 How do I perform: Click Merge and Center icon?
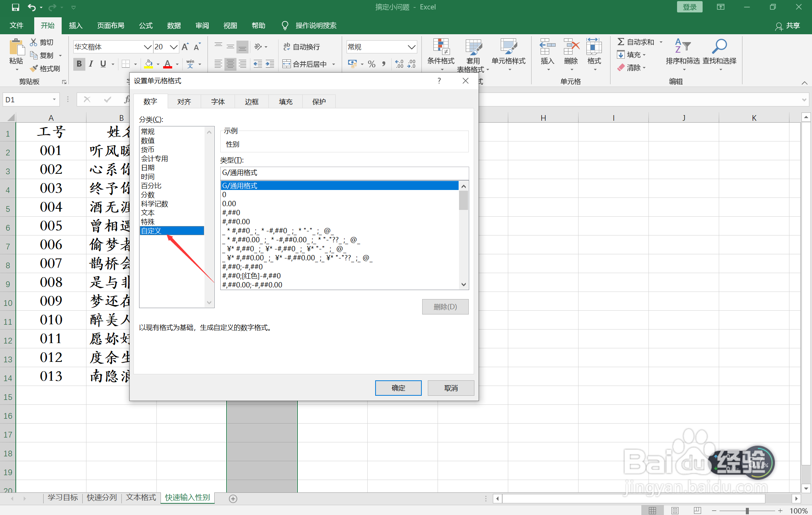pyautogui.click(x=287, y=64)
